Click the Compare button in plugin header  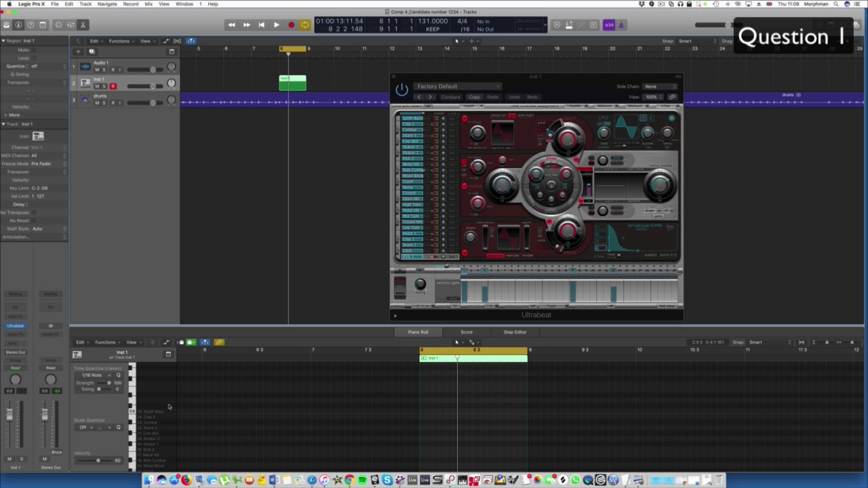[x=450, y=97]
